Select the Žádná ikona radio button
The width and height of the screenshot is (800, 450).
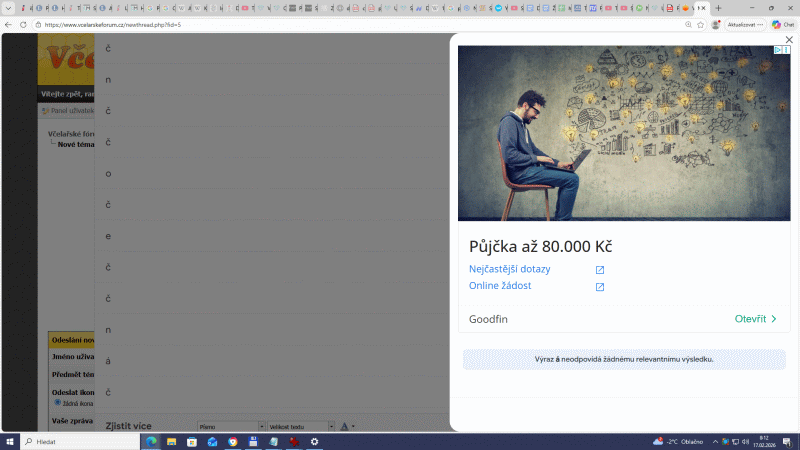[x=58, y=403]
